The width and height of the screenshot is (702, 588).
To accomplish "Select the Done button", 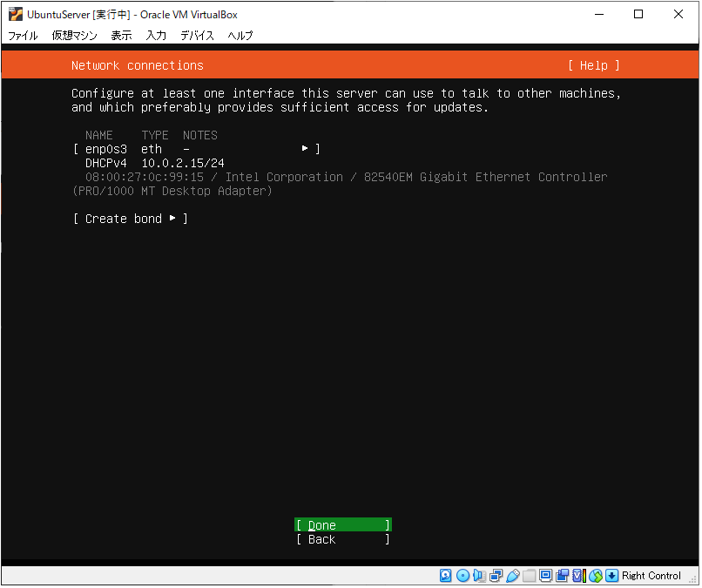I will 342,525.
